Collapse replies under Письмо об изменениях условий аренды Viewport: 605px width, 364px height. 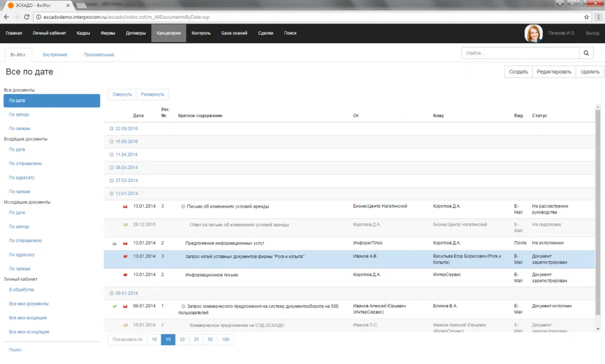pyautogui.click(x=183, y=207)
